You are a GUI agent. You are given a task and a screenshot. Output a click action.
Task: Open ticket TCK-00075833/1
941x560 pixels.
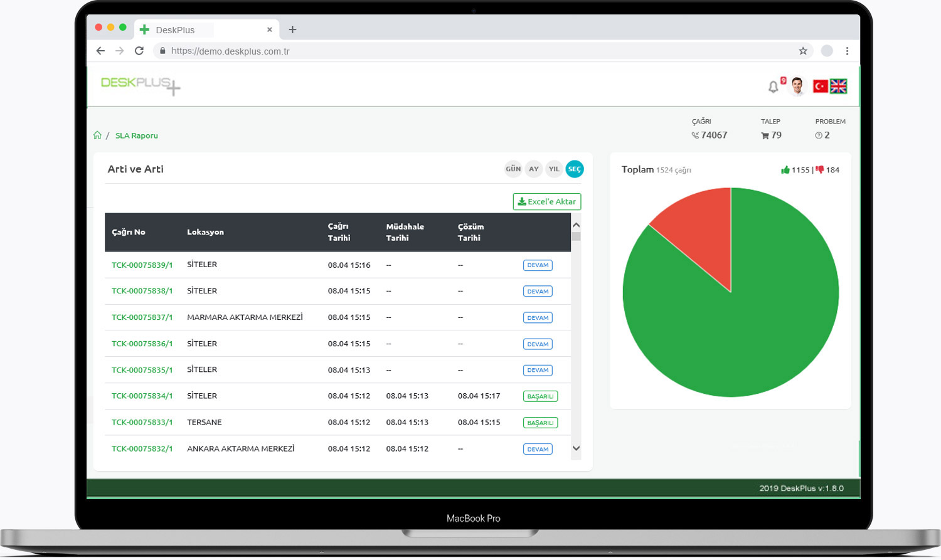142,422
